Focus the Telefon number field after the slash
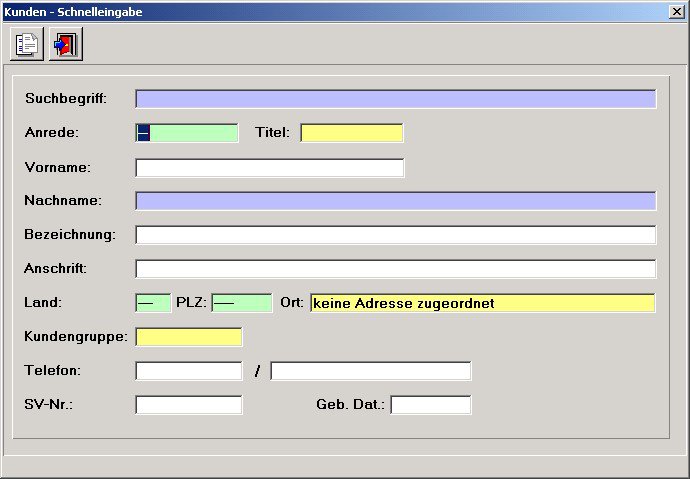690x479 pixels. (x=370, y=371)
